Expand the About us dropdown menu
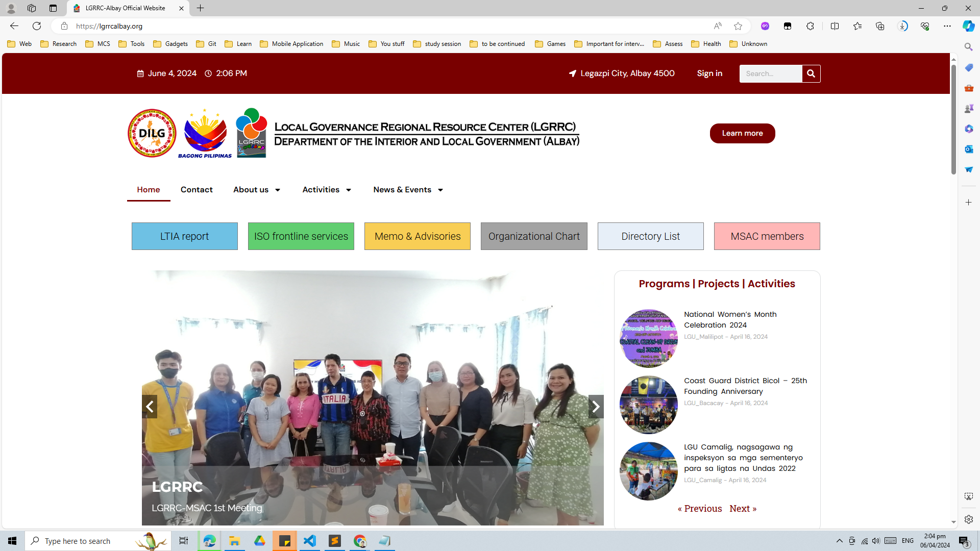980x551 pixels. click(257, 190)
